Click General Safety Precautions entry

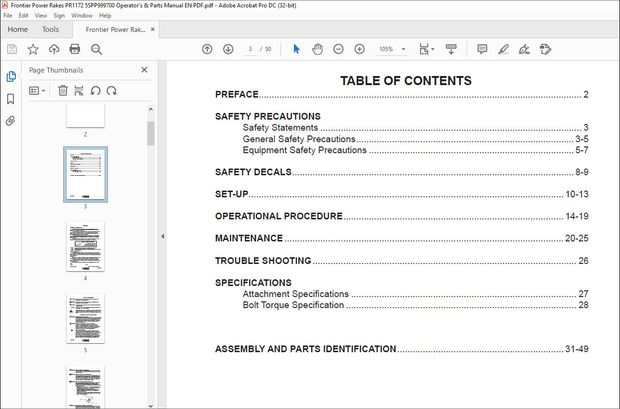pos(415,139)
